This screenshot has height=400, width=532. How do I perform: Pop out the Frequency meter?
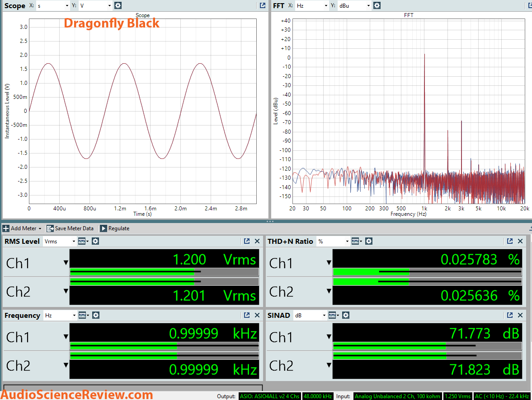[247, 315]
